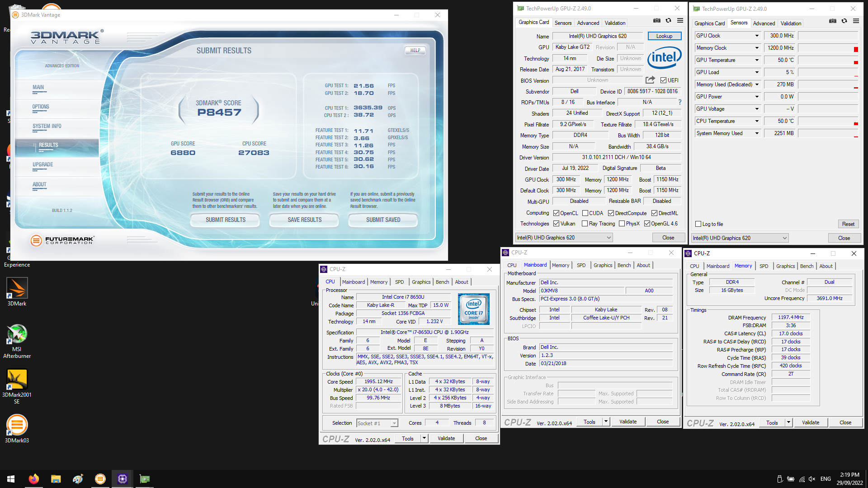
Task: Click GPU Temperature sensor graph
Action: pos(828,60)
